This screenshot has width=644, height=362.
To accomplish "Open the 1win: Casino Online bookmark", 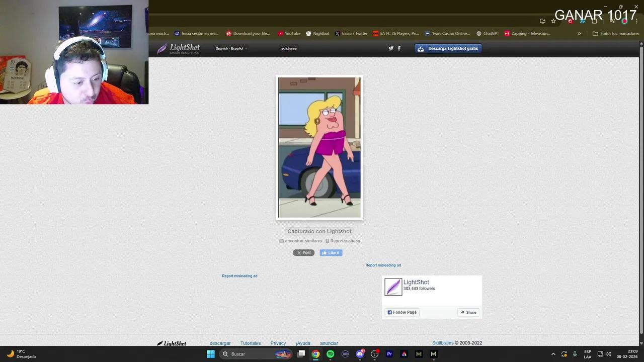I will pyautogui.click(x=447, y=34).
